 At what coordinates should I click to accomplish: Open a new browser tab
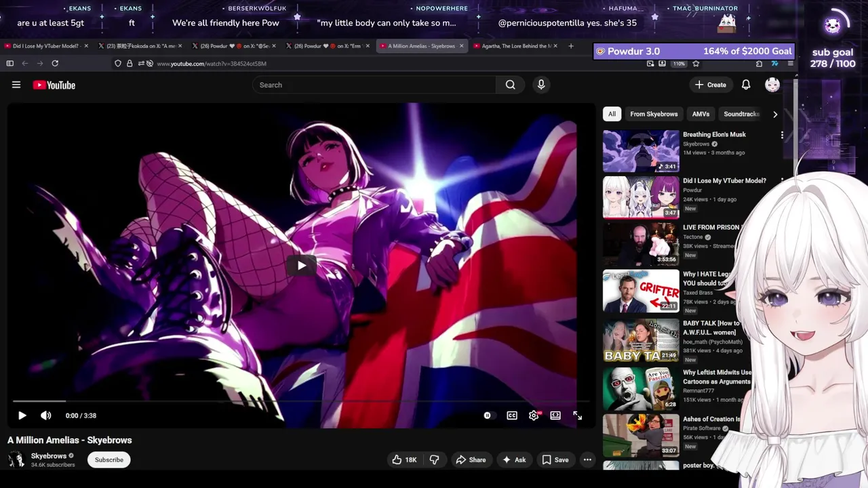(x=571, y=46)
